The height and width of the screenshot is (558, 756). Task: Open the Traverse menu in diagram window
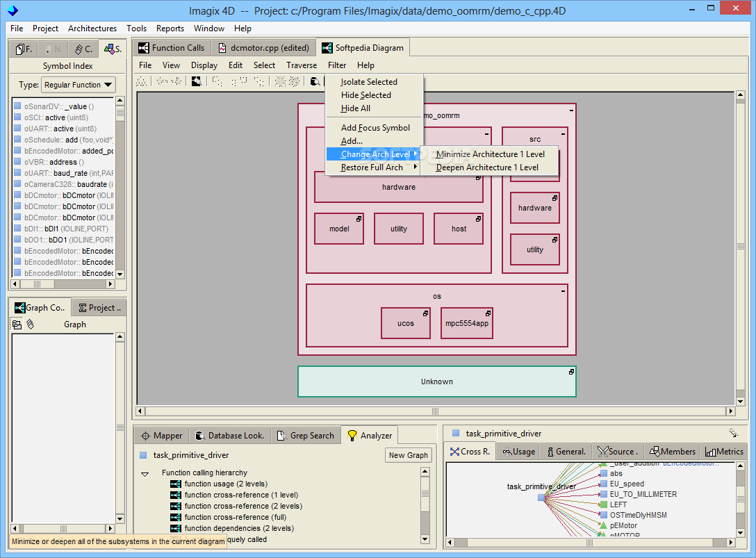(302, 65)
